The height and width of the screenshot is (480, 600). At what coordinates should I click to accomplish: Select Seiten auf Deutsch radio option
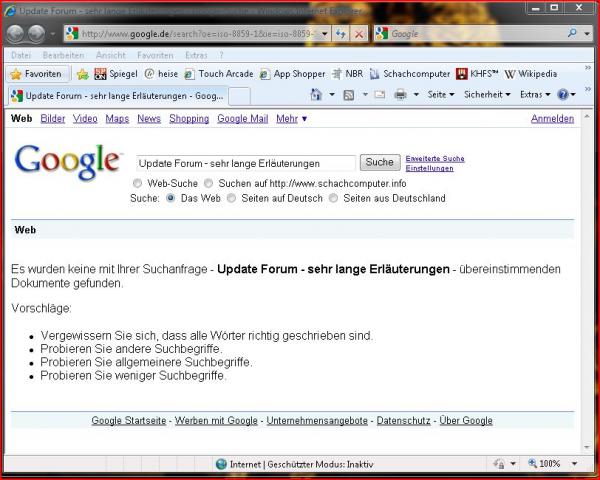(232, 198)
